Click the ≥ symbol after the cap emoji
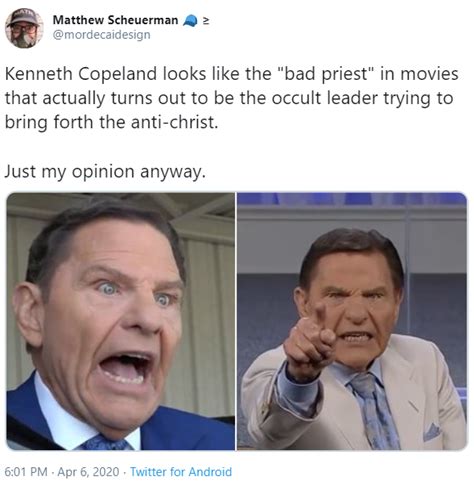 206,21
